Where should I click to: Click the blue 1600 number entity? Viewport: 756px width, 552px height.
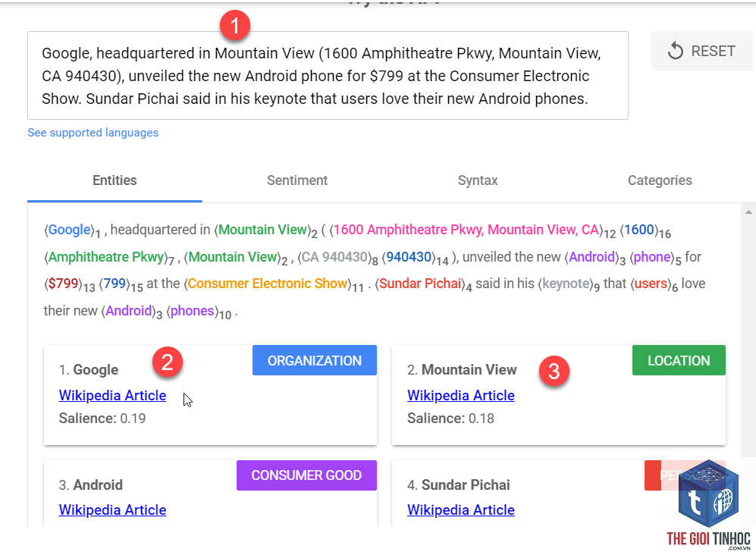point(639,230)
